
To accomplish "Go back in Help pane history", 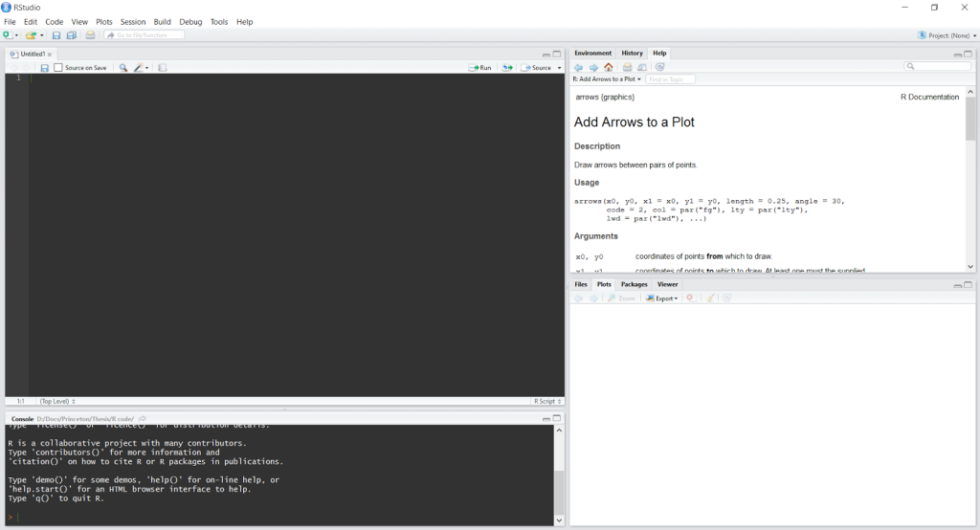I will [x=578, y=68].
